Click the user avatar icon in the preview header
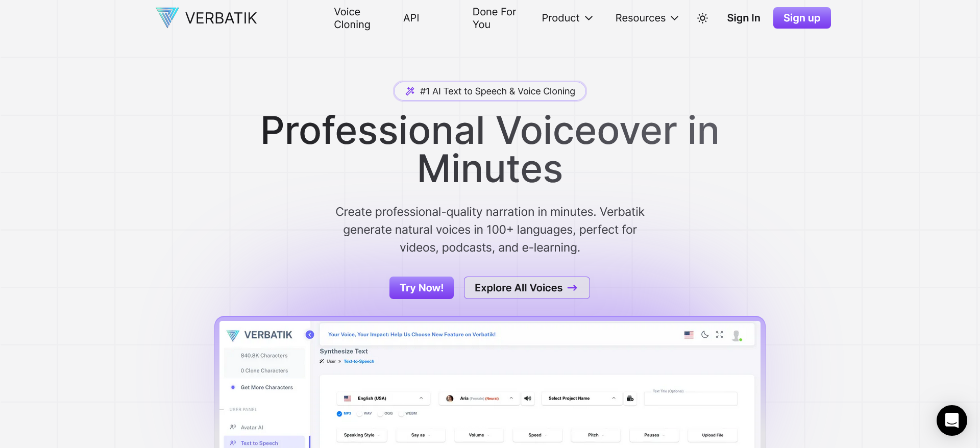980x448 pixels. pos(737,336)
